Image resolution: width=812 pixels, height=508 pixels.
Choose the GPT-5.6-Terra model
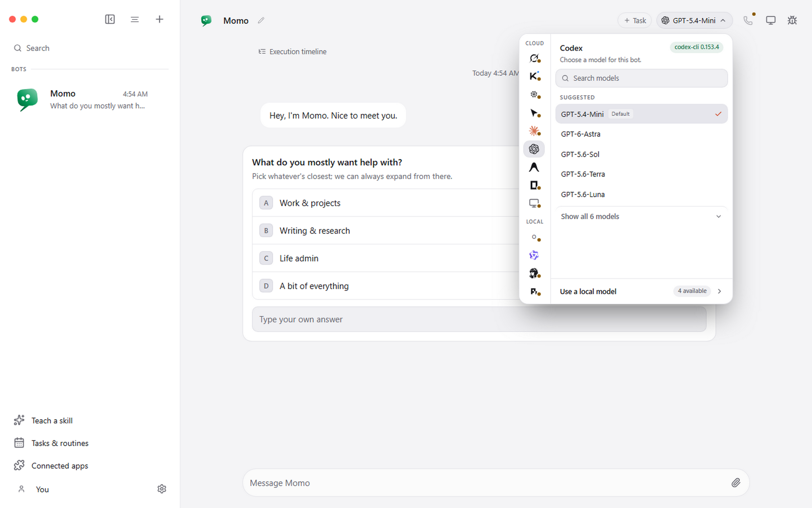(x=641, y=174)
